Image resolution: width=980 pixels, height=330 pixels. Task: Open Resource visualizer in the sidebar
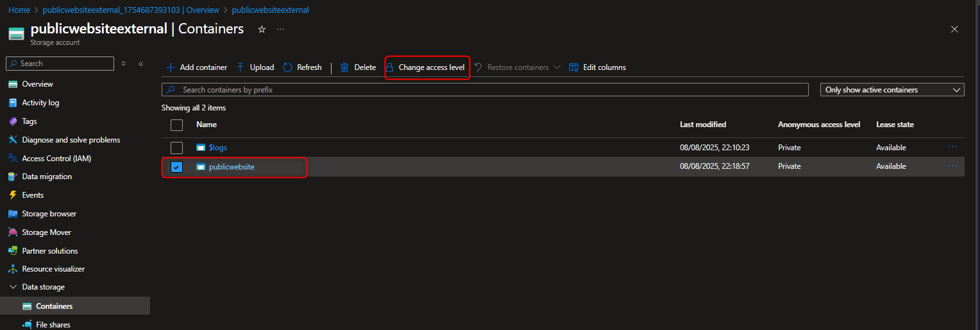(53, 269)
